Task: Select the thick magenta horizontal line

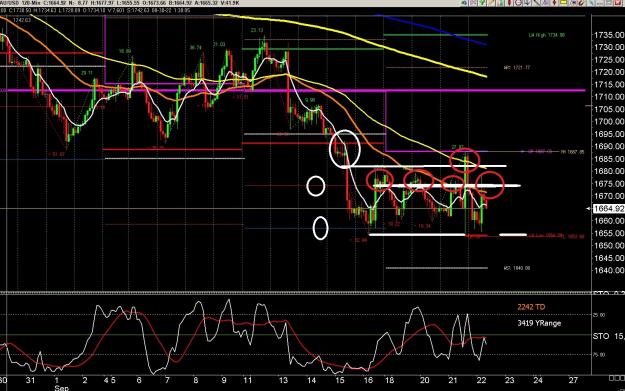Action: [293, 91]
